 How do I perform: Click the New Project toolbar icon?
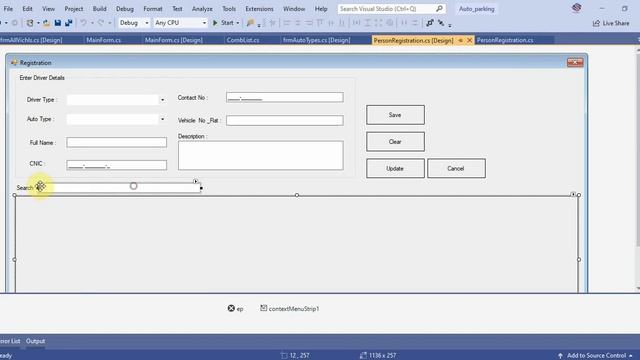coord(30,23)
